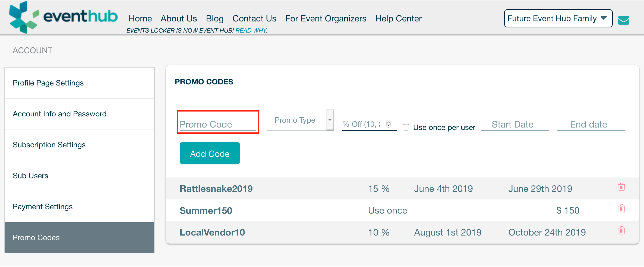Navigate to the Home page
Screen dimensions: 644x267
[x=140, y=18]
